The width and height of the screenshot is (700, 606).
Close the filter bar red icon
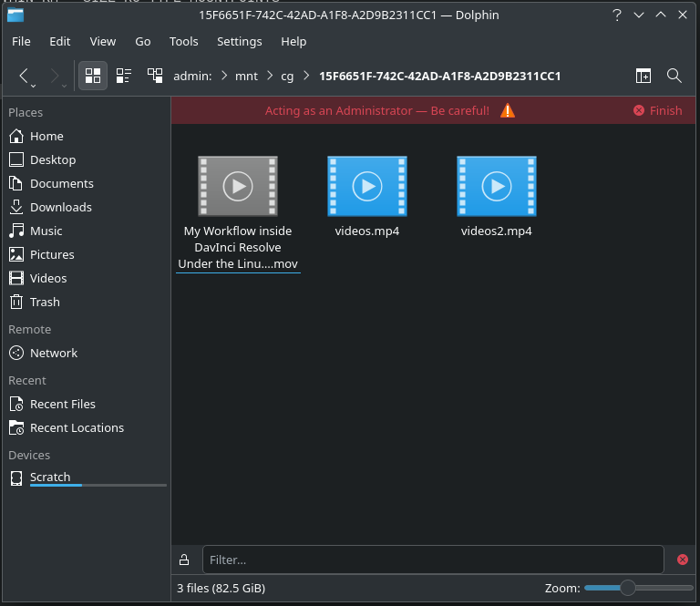pos(683,560)
